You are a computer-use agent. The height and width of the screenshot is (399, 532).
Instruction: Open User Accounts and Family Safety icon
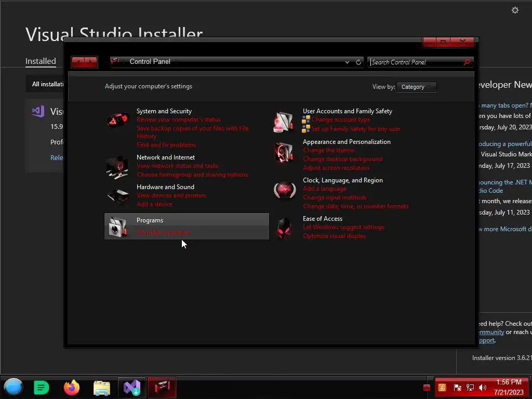tap(284, 122)
